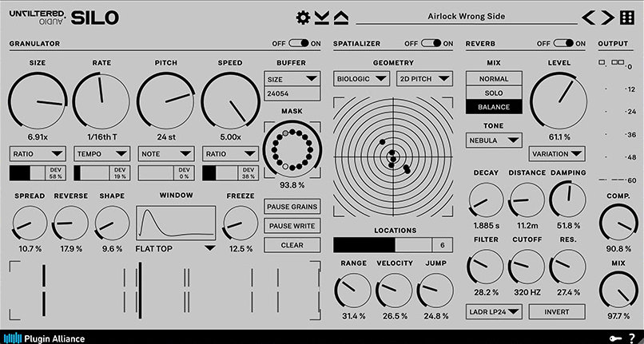The height and width of the screenshot is (344, 644).
Task: Open the BIOLOGIC geometry dropdown
Action: (x=362, y=79)
